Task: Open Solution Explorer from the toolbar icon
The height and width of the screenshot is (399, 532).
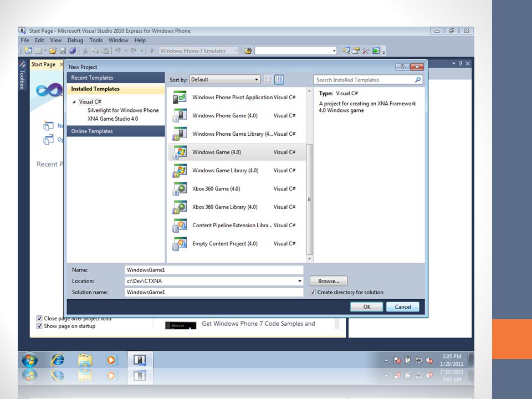Action: tap(346, 51)
